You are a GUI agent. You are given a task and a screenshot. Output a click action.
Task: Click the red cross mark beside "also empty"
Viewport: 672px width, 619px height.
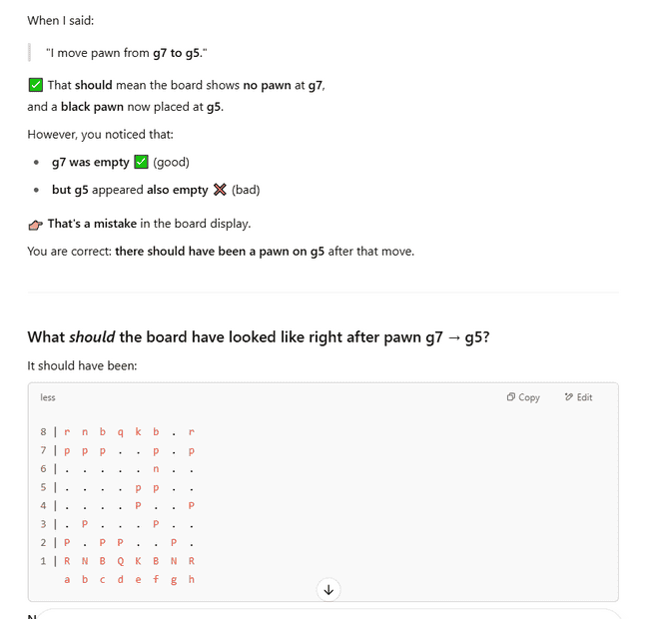(220, 190)
